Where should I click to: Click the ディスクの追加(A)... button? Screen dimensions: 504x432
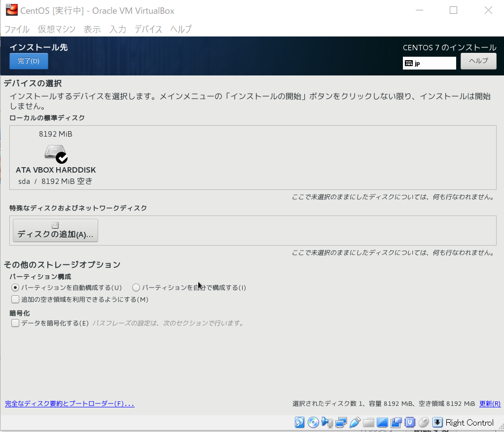55,230
